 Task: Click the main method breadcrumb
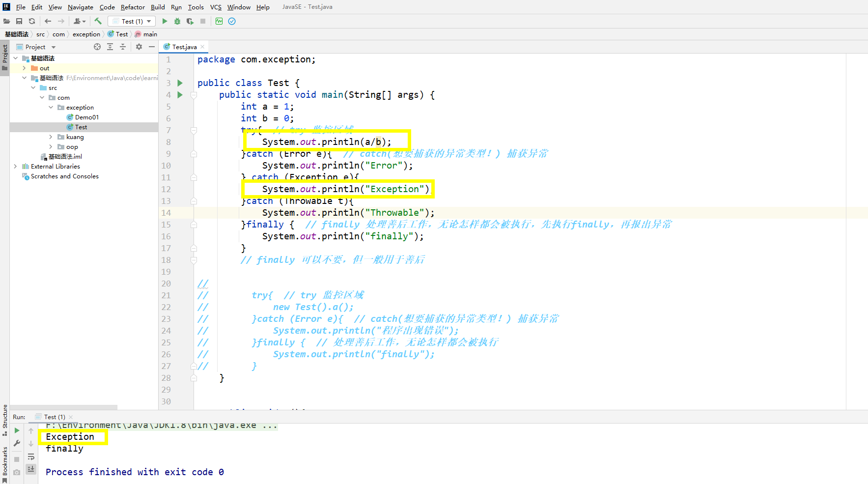point(146,34)
